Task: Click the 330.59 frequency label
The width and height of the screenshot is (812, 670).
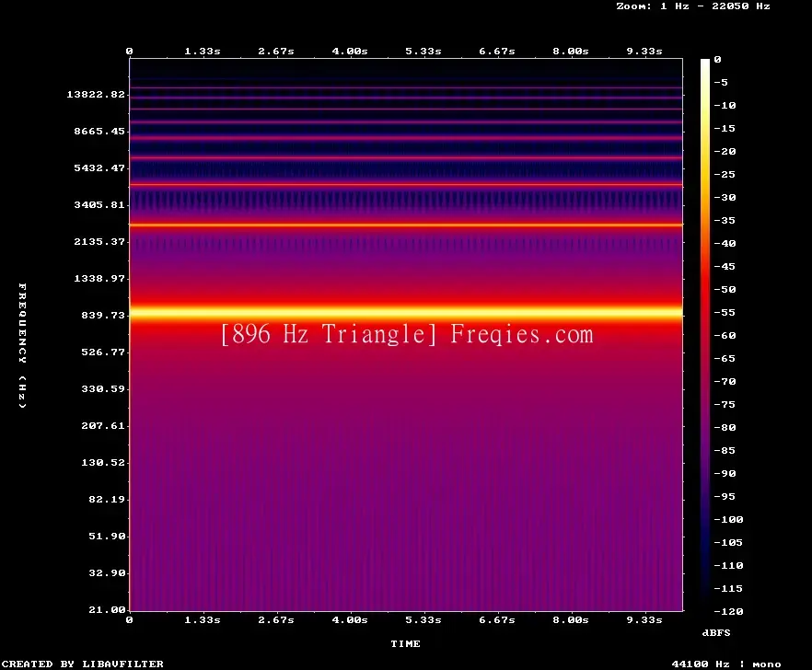Action: (103, 389)
